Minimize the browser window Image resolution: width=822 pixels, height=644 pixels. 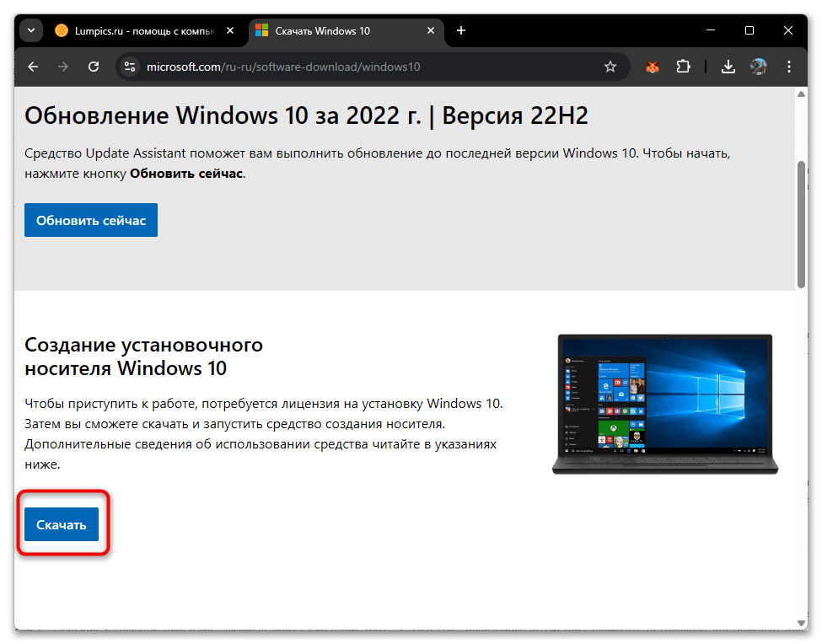[x=711, y=30]
